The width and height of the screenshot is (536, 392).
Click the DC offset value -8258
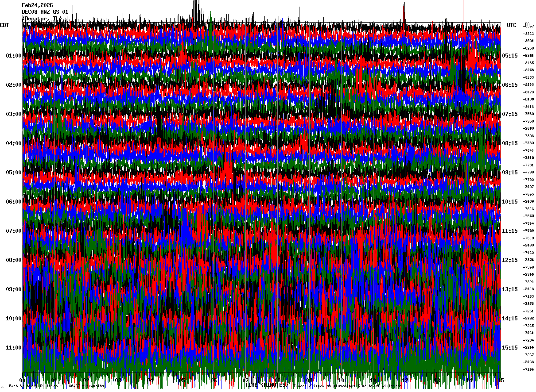(x=529, y=48)
